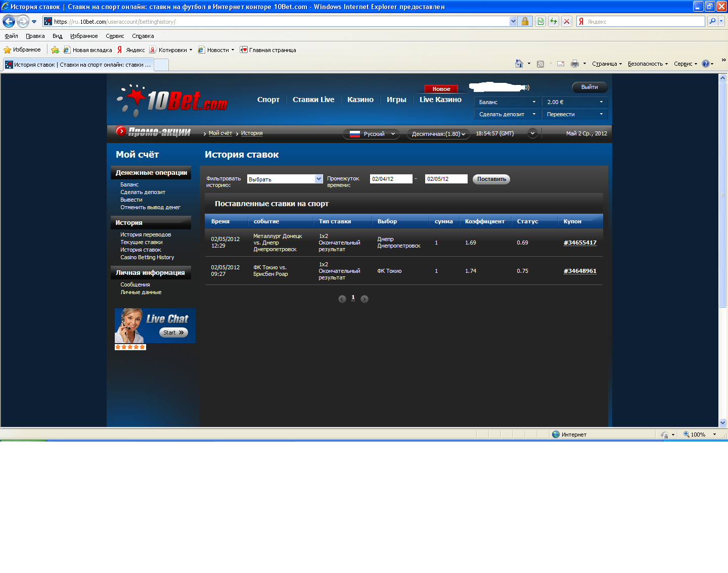Open the Справка menu
The width and height of the screenshot is (728, 573).
click(x=143, y=36)
